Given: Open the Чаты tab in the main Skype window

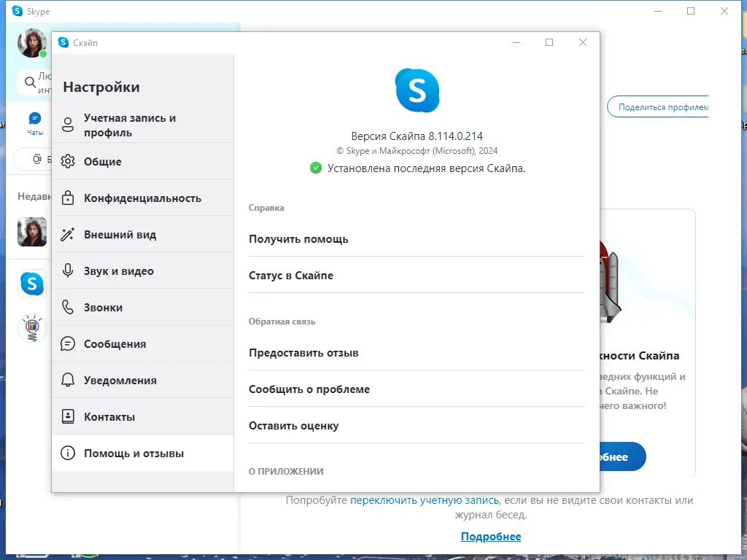Looking at the screenshot, I should tap(35, 124).
